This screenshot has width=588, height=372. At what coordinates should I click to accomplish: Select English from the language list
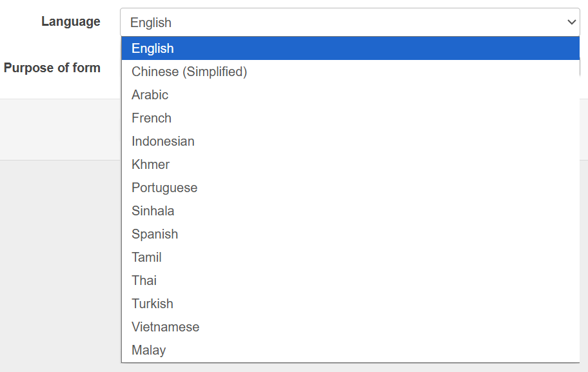point(153,48)
